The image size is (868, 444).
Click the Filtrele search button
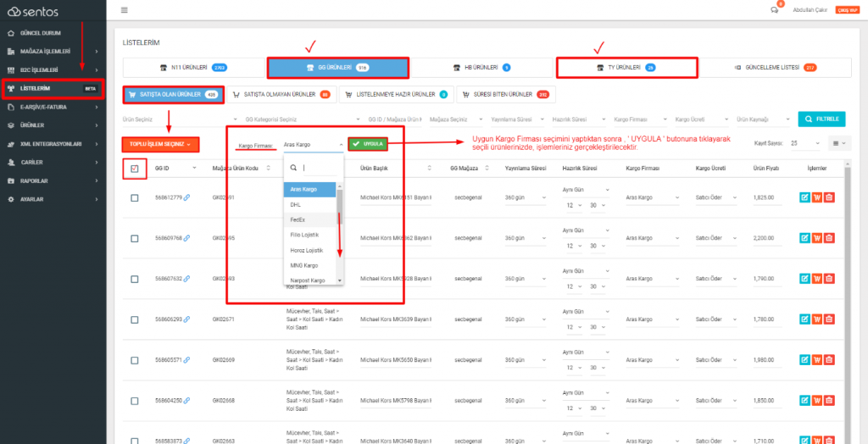coord(821,119)
